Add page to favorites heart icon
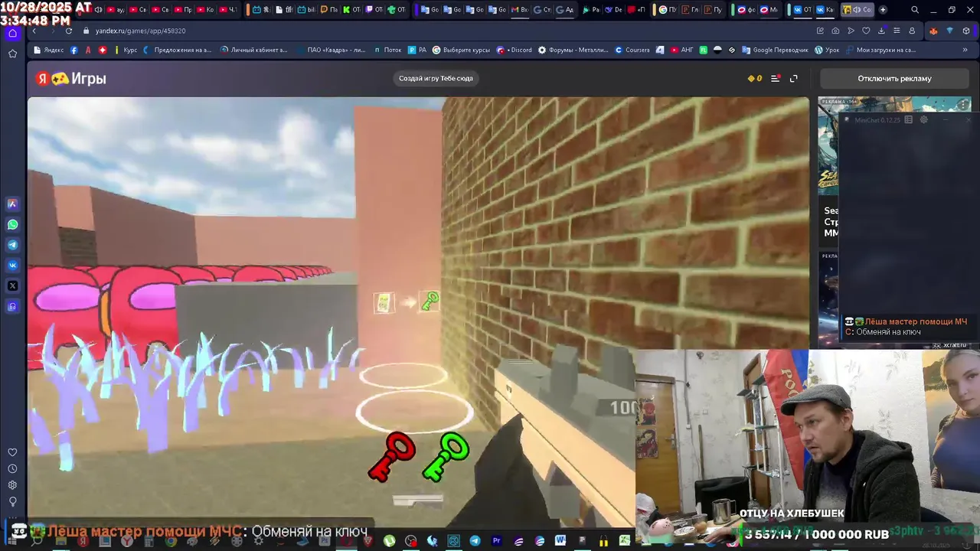The width and height of the screenshot is (980, 551). tap(866, 31)
